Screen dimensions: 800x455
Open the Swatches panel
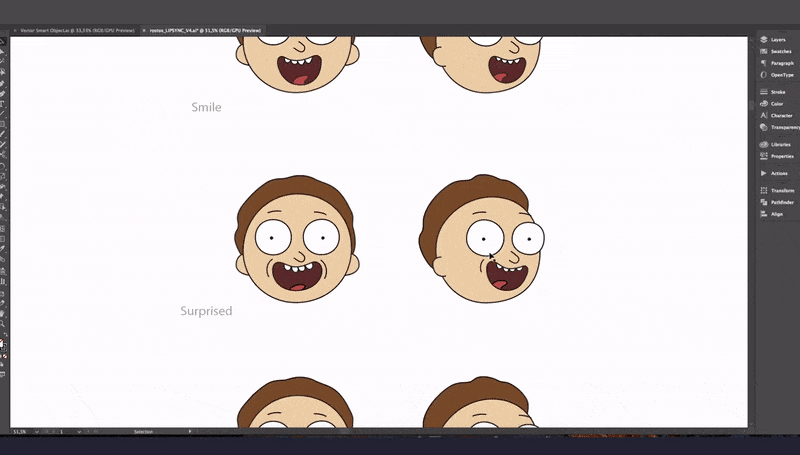(x=776, y=51)
